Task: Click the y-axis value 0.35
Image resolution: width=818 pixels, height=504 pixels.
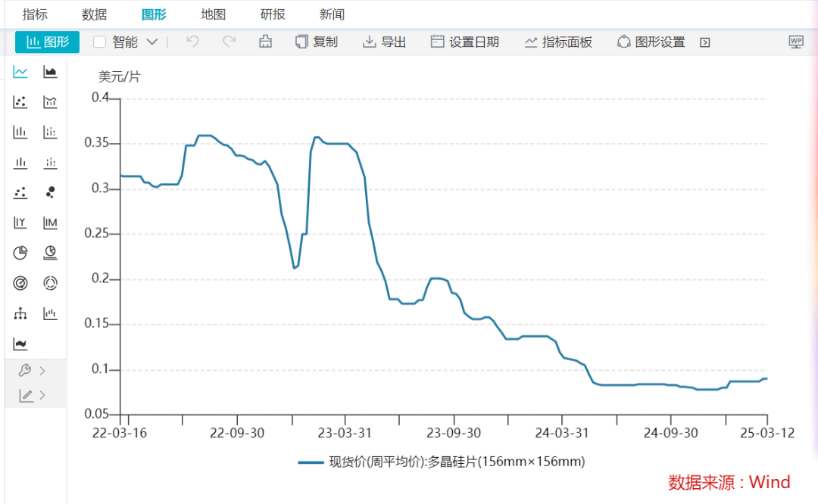Action: pyautogui.click(x=96, y=143)
